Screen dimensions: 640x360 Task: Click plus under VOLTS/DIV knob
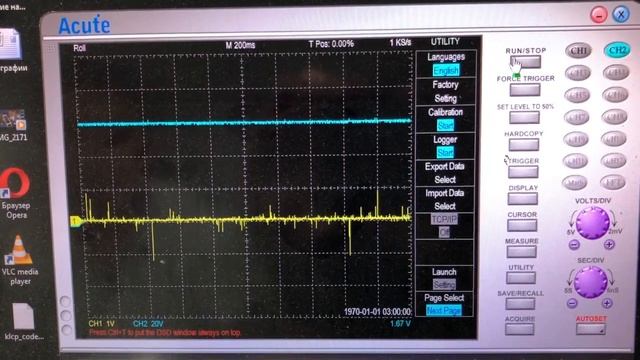point(609,244)
